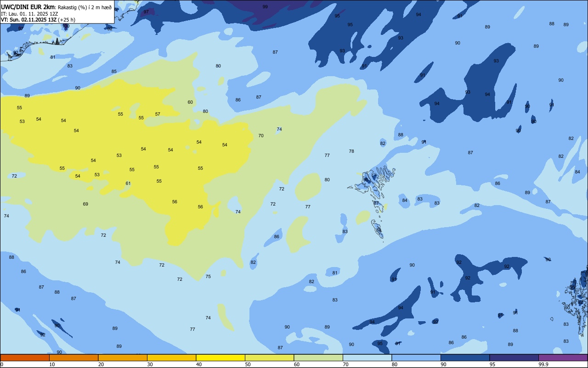Click the '57' humidity value on the map
Image resolution: width=588 pixels, height=368 pixels.
[x=158, y=114]
